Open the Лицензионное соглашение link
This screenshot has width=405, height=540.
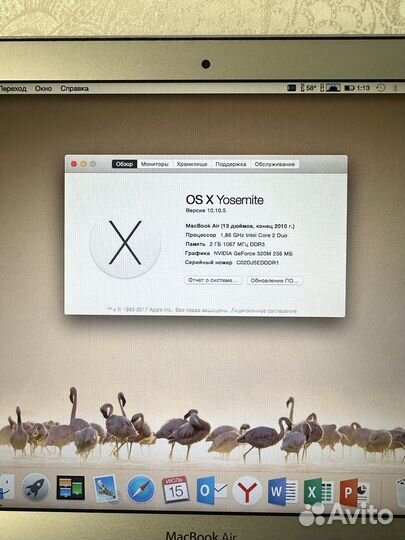(x=263, y=311)
